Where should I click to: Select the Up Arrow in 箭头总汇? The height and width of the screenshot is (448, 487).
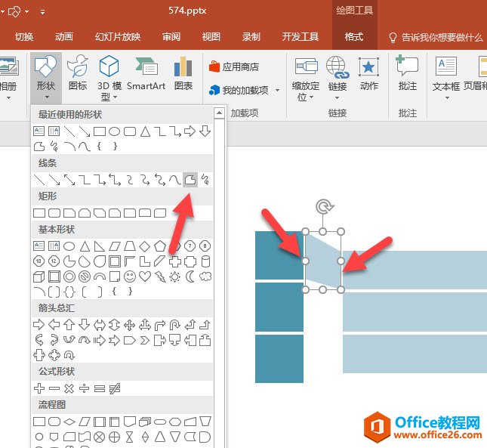[x=69, y=325]
